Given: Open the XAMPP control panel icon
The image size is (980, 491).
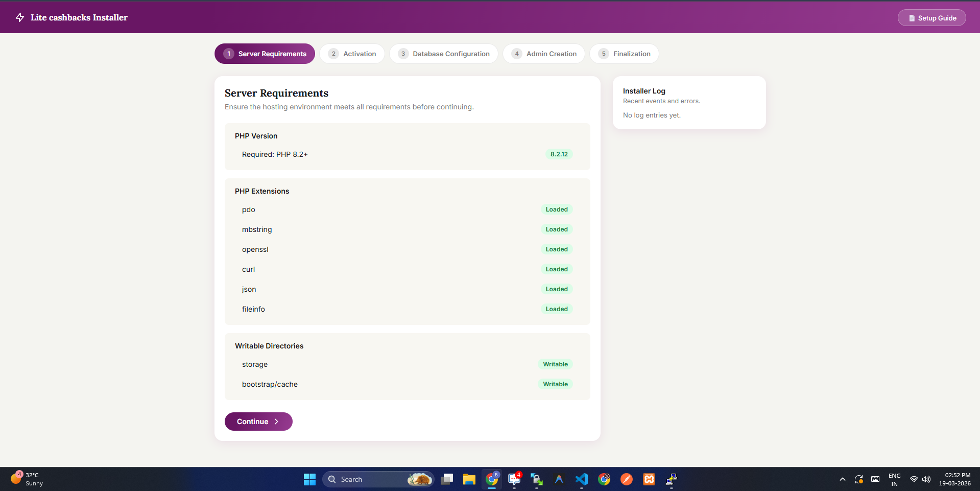Looking at the screenshot, I should tap(649, 479).
